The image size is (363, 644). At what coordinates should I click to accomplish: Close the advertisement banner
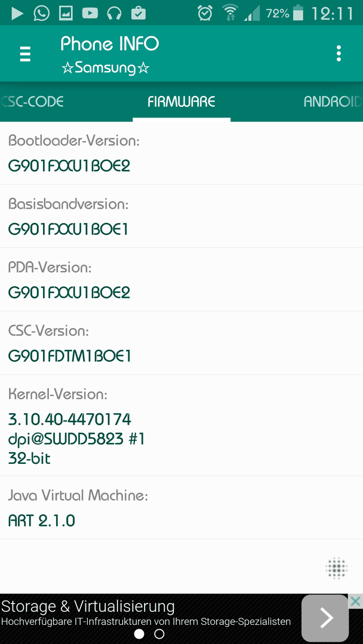click(356, 602)
